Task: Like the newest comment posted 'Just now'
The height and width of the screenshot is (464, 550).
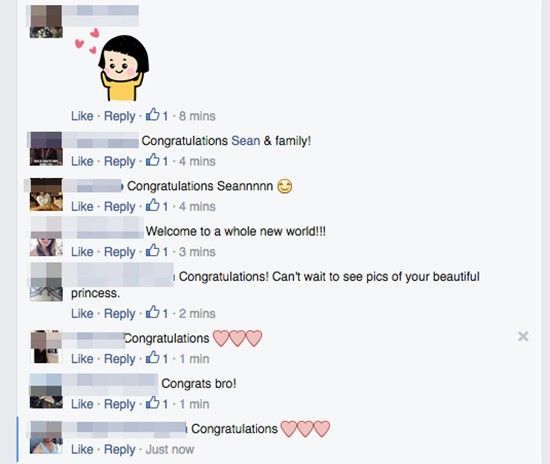Action: click(82, 449)
